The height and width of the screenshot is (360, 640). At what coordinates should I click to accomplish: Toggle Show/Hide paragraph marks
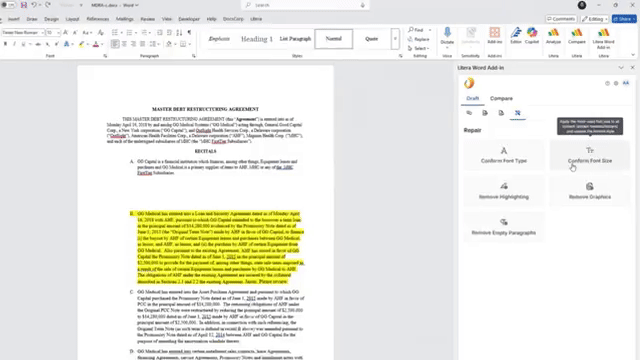click(x=189, y=32)
